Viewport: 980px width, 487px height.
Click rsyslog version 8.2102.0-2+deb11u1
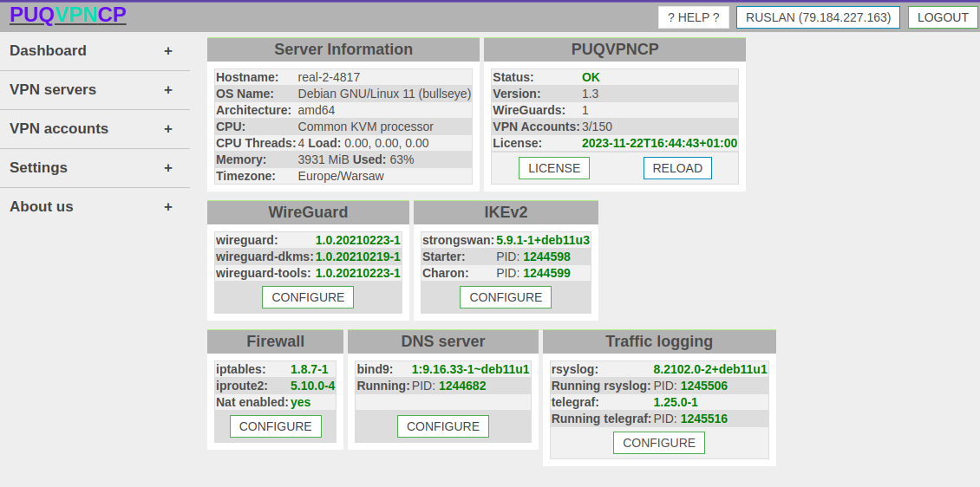click(x=710, y=370)
